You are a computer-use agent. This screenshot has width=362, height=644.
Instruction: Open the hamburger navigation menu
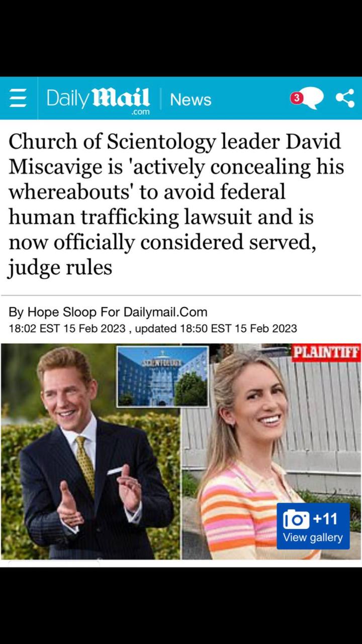[19, 99]
